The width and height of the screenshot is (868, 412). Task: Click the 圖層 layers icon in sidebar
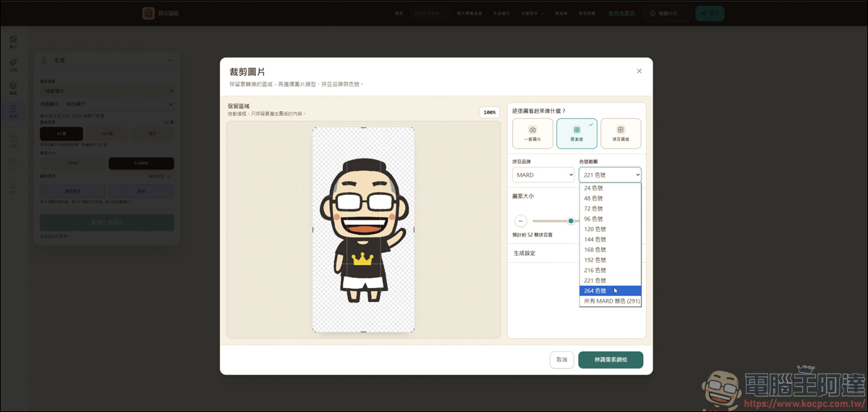pos(13,88)
